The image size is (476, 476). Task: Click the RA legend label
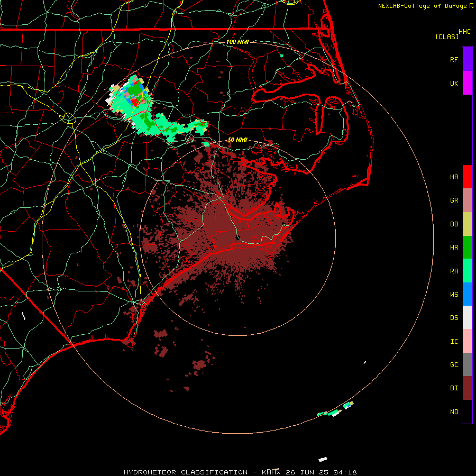coord(454,271)
